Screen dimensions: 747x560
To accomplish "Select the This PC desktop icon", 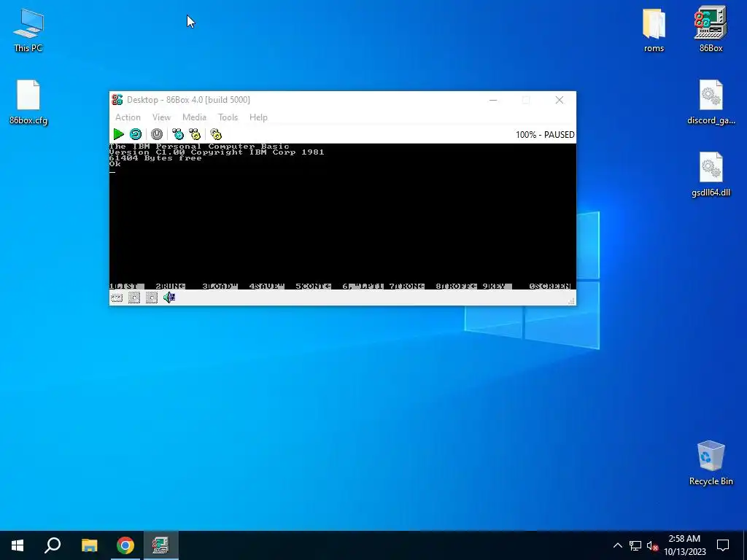I will point(28,29).
